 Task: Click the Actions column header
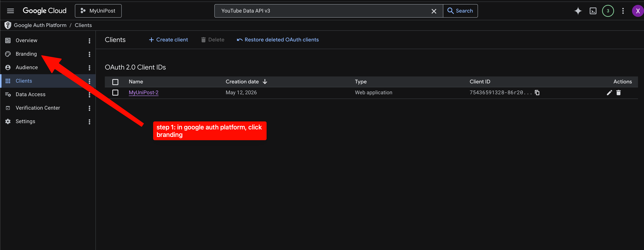pos(622,82)
